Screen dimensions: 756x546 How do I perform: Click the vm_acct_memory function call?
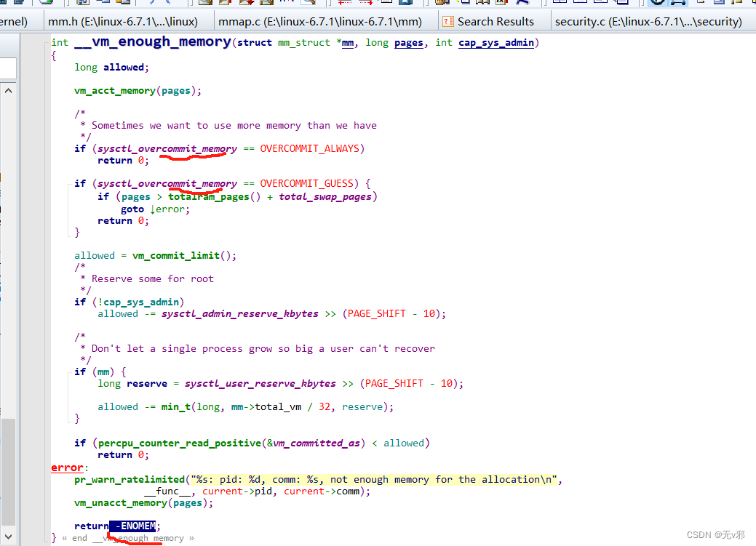coord(115,91)
